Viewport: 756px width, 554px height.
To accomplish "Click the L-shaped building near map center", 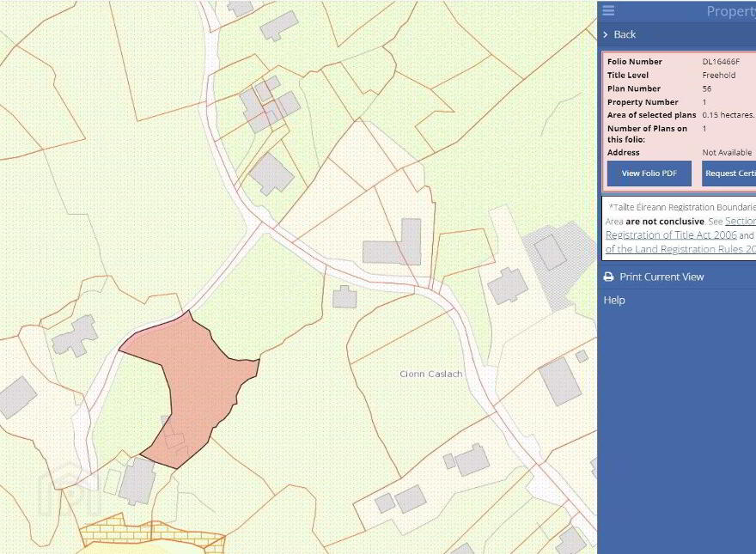I will pyautogui.click(x=393, y=242).
